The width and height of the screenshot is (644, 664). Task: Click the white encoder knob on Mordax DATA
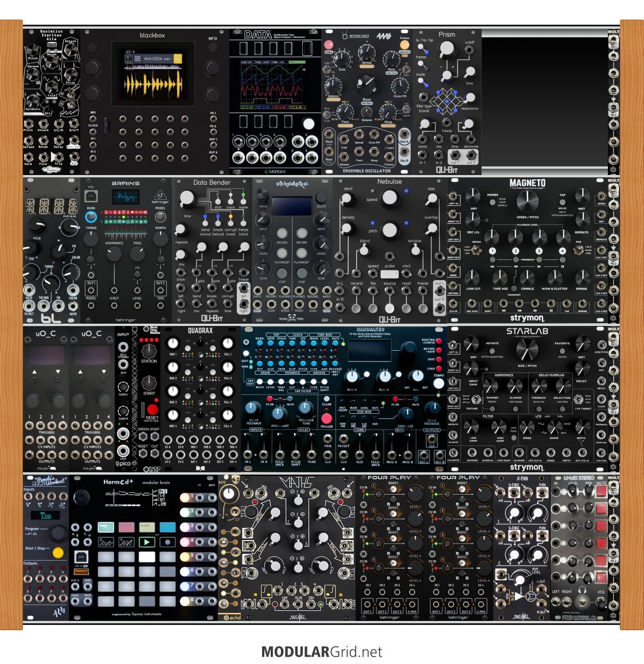(x=309, y=123)
